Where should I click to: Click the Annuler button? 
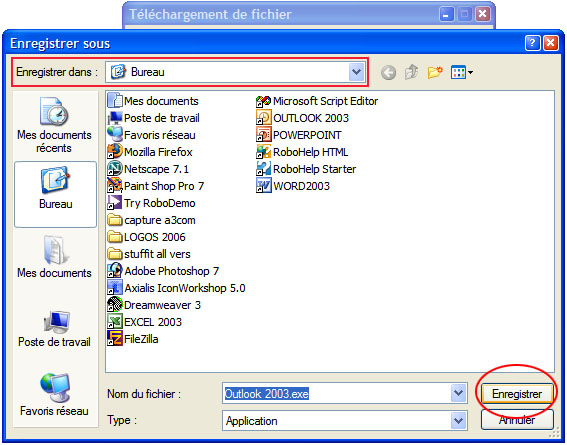point(517,420)
